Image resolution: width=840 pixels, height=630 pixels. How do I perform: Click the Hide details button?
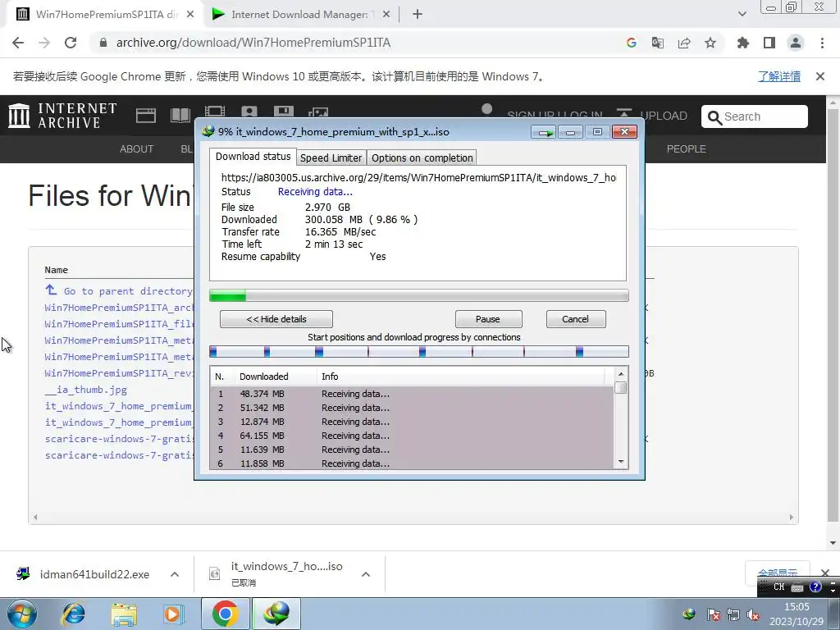click(276, 319)
